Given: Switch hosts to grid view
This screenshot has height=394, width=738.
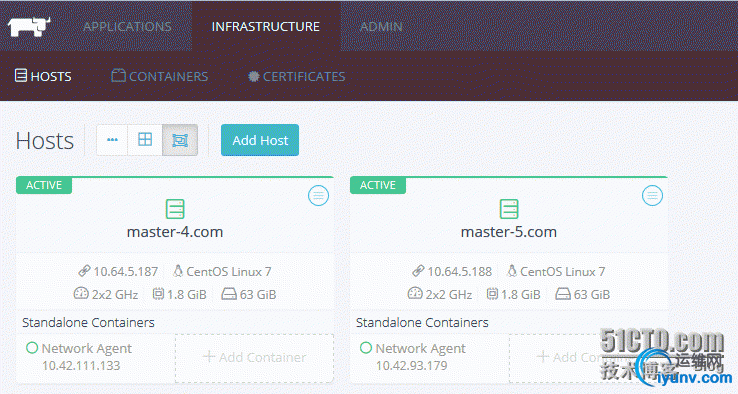Looking at the screenshot, I should coord(145,140).
